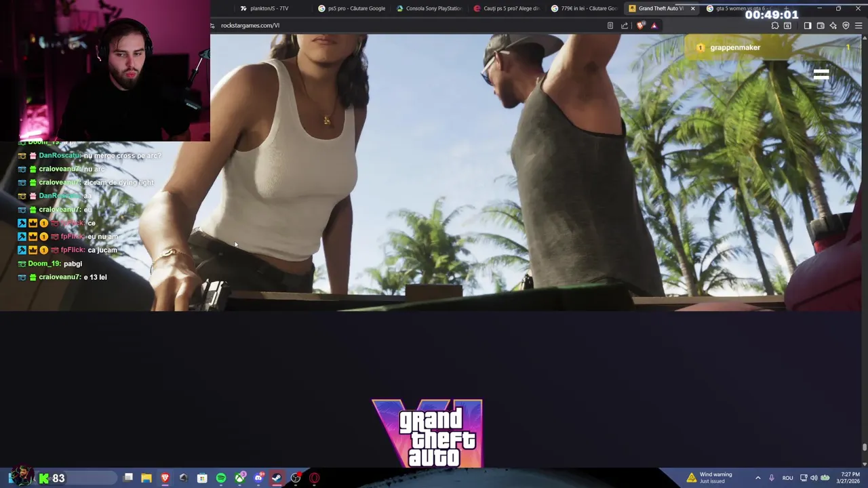Open the Brave Wallet icon

[821, 26]
